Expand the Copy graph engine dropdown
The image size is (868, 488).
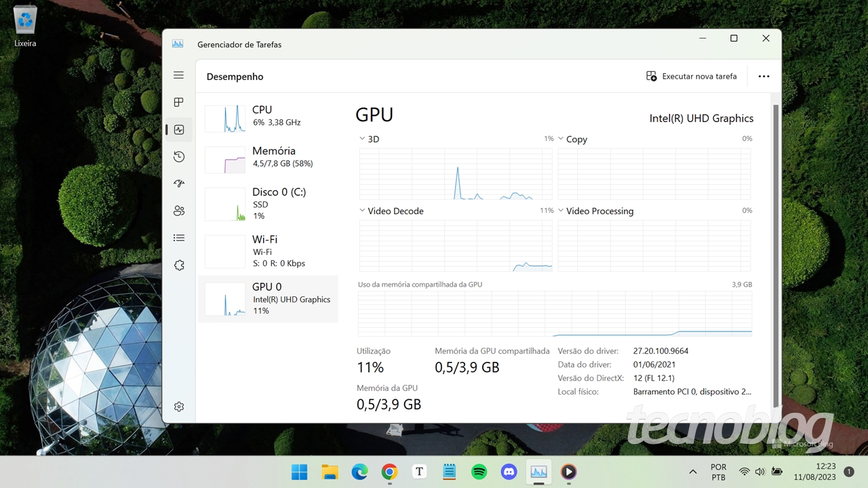coord(561,139)
